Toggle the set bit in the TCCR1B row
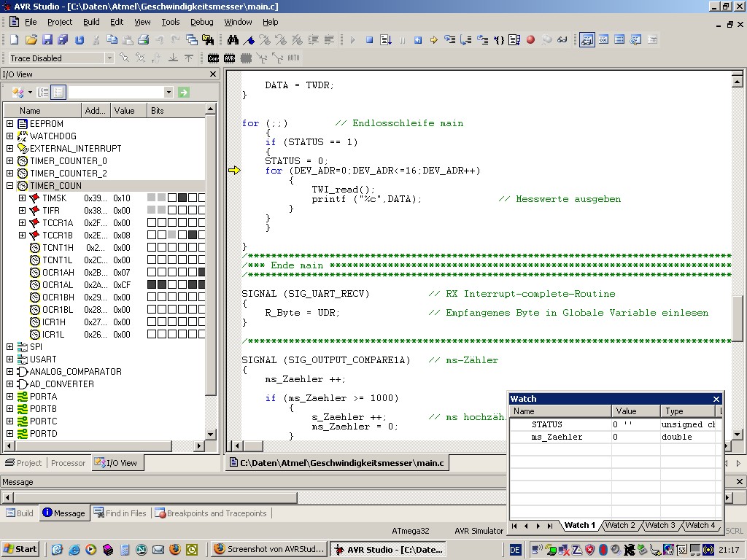The width and height of the screenshot is (747, 560). (x=193, y=235)
